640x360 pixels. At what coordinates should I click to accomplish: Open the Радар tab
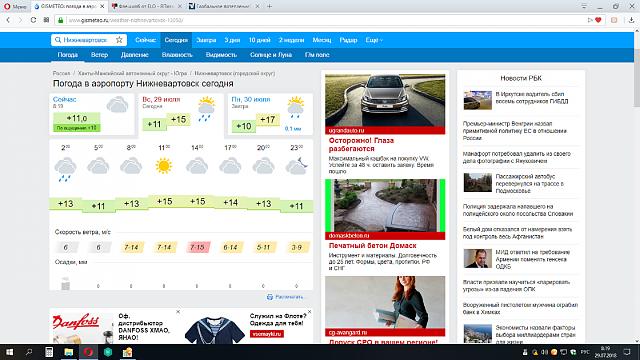point(348,40)
